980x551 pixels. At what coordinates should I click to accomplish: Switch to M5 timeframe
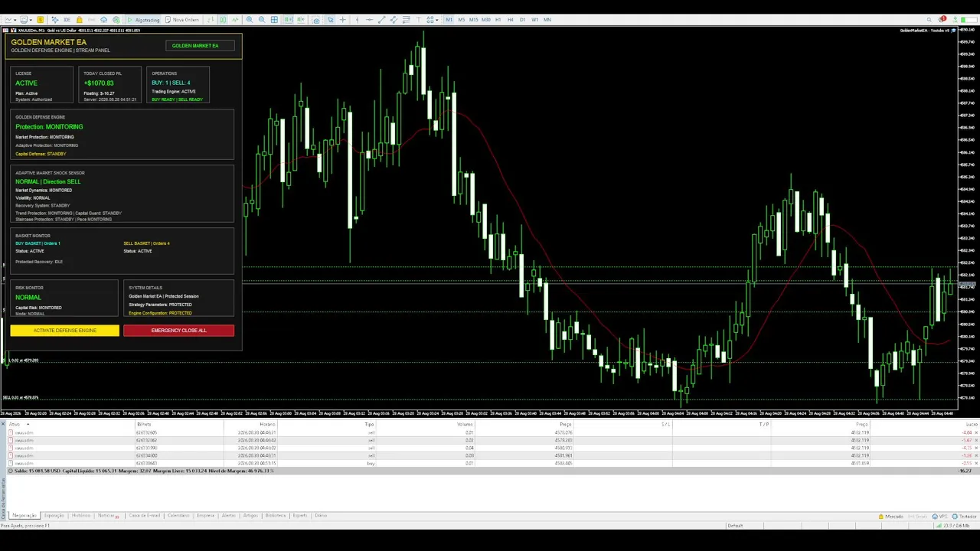[462, 20]
